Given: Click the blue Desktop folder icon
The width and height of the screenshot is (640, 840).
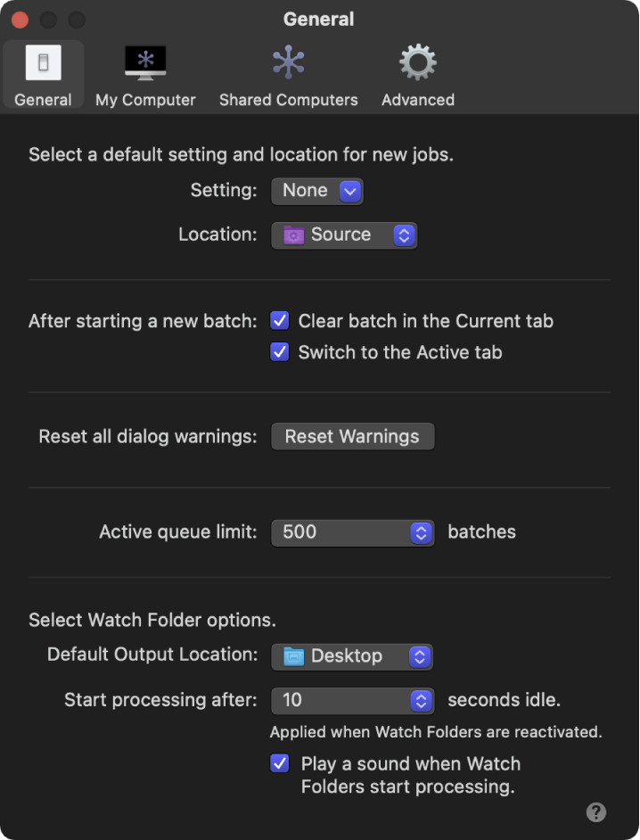Looking at the screenshot, I should (x=293, y=657).
